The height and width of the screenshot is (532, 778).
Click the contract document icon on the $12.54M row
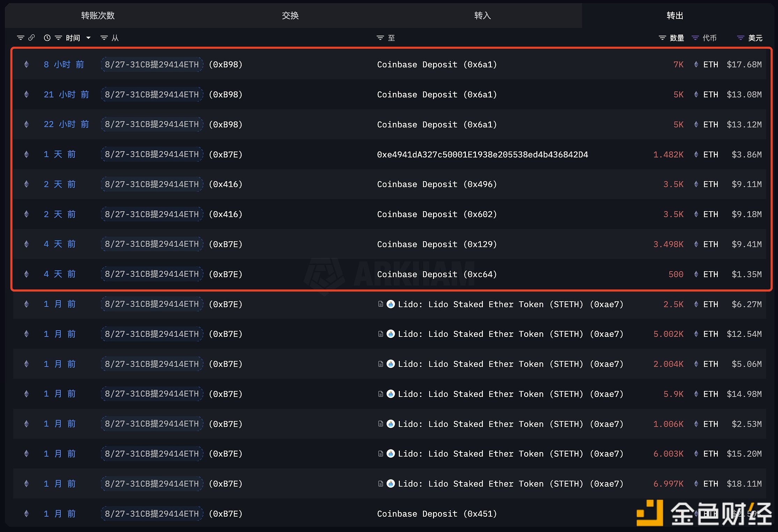(x=381, y=334)
